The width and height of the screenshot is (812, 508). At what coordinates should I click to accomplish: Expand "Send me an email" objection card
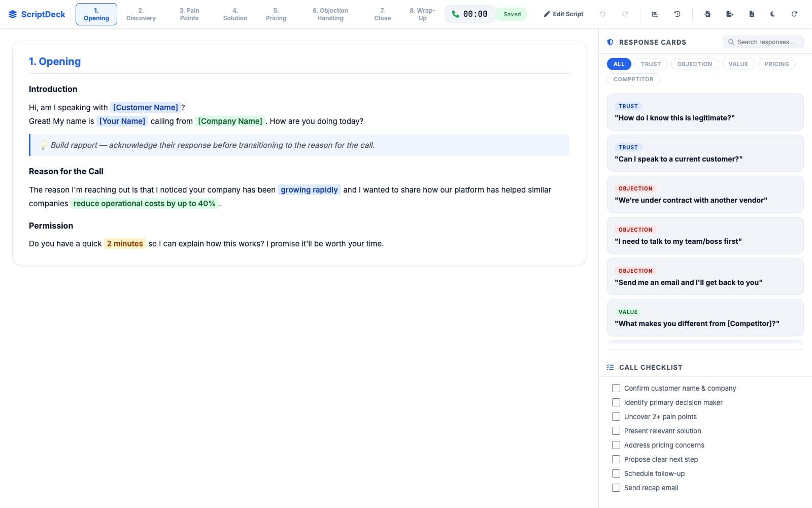click(x=705, y=277)
